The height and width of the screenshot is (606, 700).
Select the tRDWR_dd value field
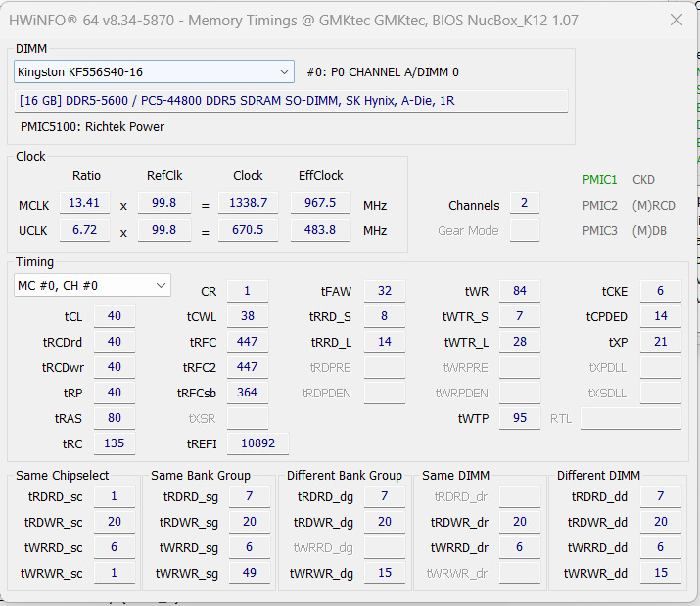[661, 523]
